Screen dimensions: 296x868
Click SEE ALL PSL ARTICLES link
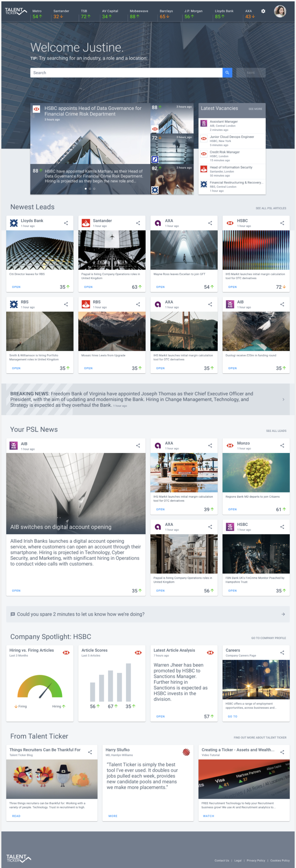(x=271, y=208)
